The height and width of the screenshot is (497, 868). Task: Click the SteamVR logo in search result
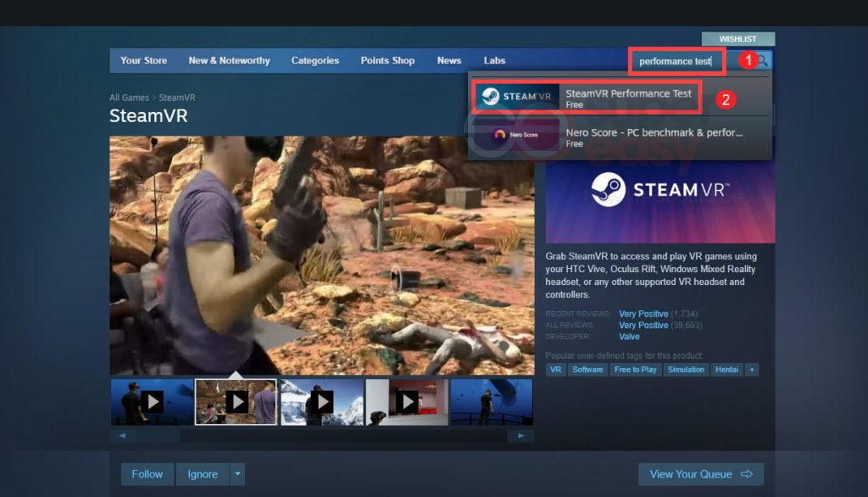tap(515, 97)
